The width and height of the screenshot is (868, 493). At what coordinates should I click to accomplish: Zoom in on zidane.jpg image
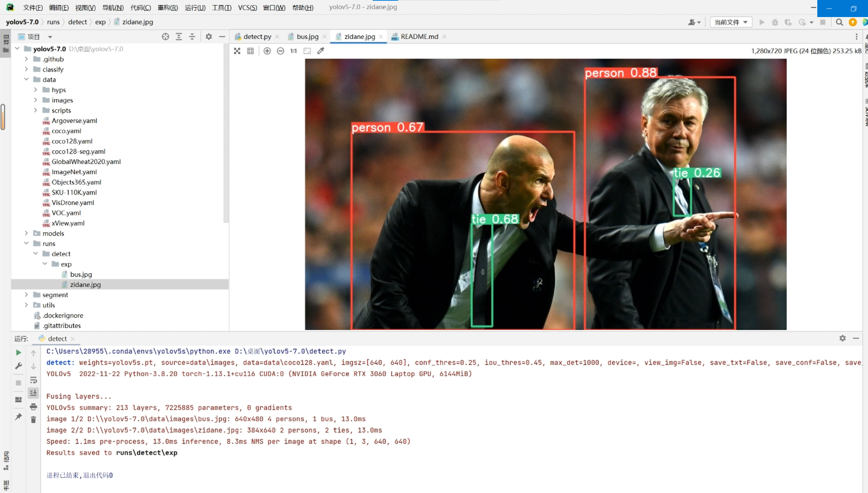pyautogui.click(x=267, y=51)
